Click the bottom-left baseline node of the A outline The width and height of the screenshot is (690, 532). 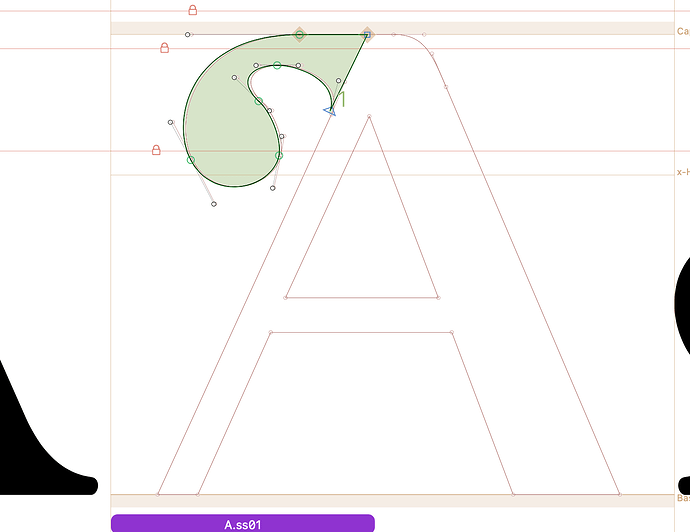click(x=158, y=494)
